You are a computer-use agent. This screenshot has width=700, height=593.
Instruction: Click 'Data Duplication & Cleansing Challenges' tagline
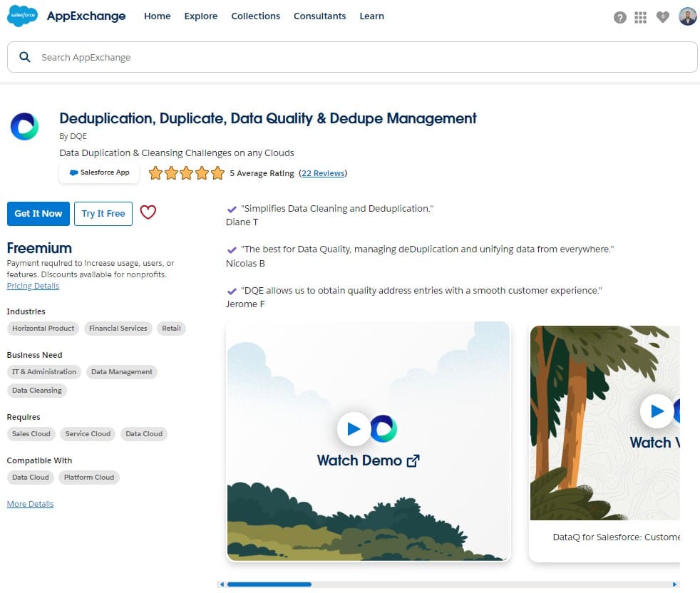[177, 153]
